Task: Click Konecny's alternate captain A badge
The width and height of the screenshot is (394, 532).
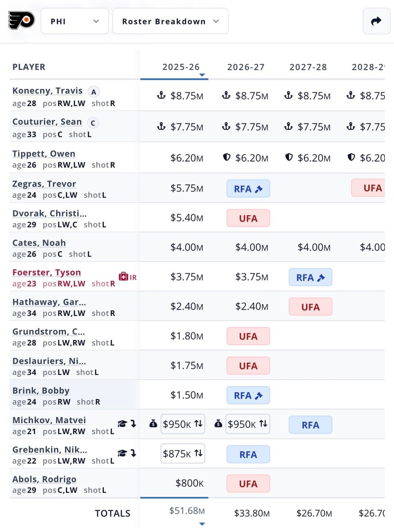Action: [94, 92]
